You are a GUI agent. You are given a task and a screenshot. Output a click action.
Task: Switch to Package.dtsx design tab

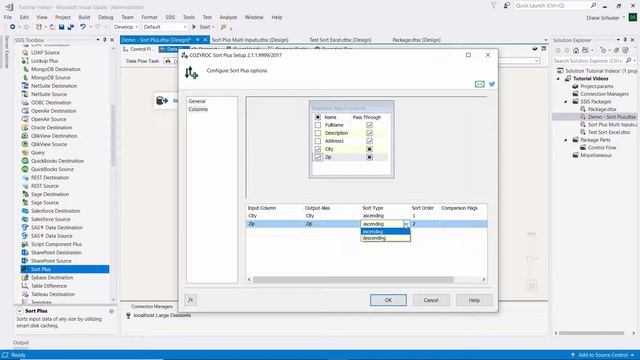coord(416,40)
